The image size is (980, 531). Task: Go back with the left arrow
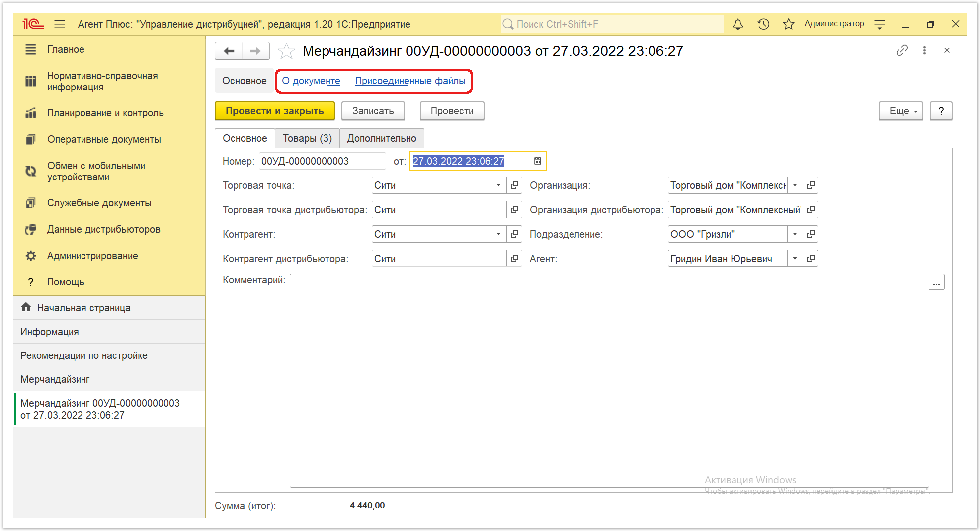229,51
